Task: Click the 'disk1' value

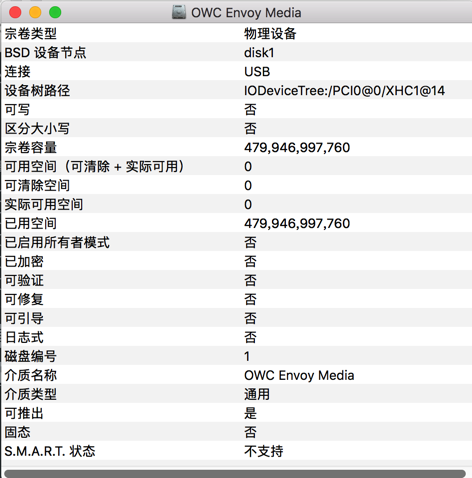Action: pos(259,53)
